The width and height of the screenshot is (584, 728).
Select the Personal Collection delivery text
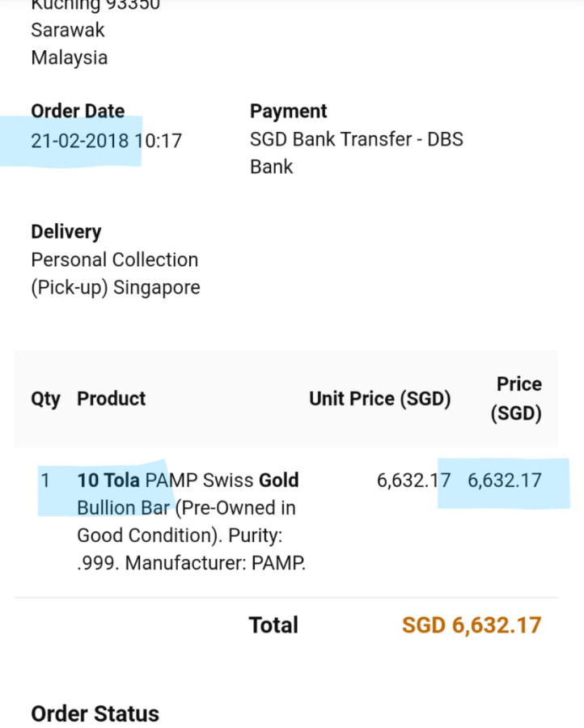[x=114, y=260]
